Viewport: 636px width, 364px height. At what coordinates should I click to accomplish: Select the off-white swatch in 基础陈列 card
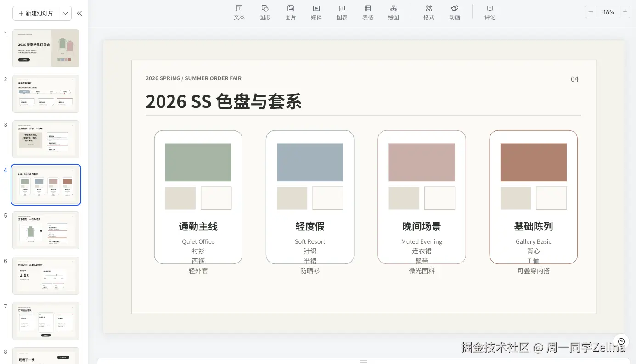coord(552,198)
